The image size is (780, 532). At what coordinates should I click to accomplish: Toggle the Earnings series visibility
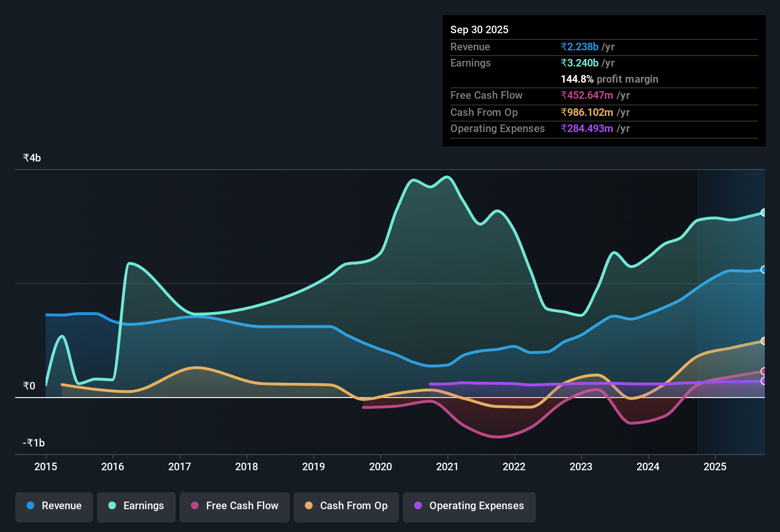coord(136,506)
